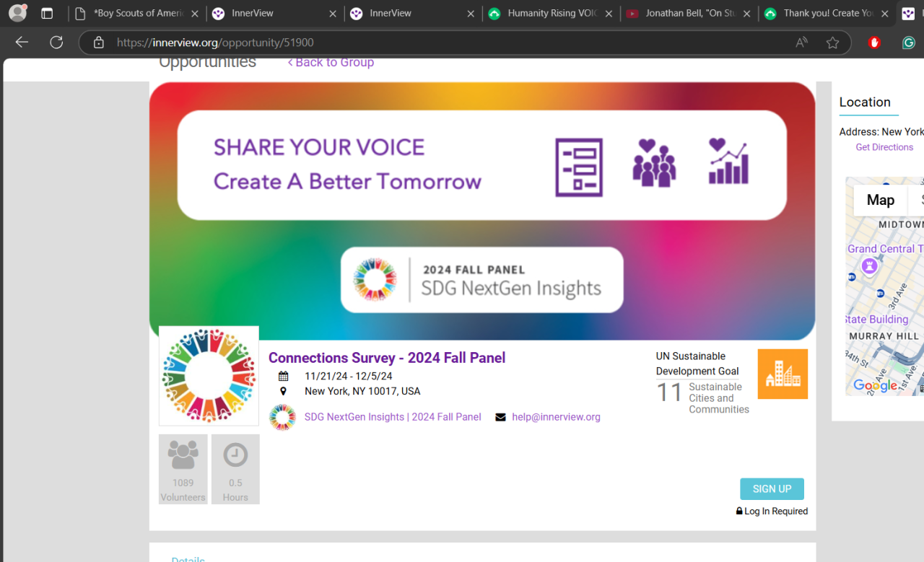Follow the Back to Group link
924x562 pixels.
coord(331,62)
